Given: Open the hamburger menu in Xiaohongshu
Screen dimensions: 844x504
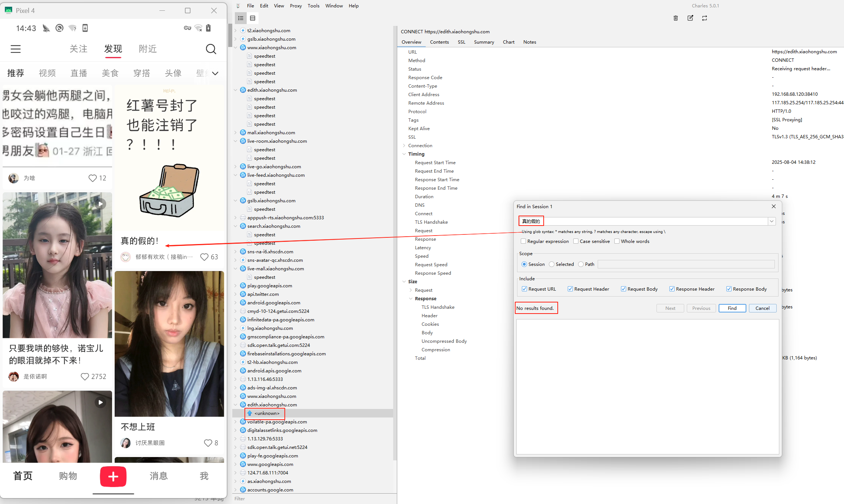Looking at the screenshot, I should pyautogui.click(x=16, y=48).
